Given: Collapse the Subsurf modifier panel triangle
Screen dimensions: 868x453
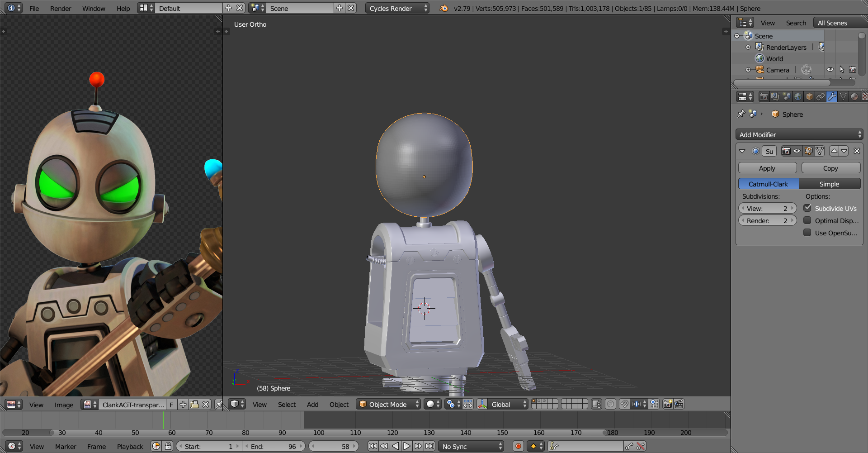Looking at the screenshot, I should click(x=742, y=151).
